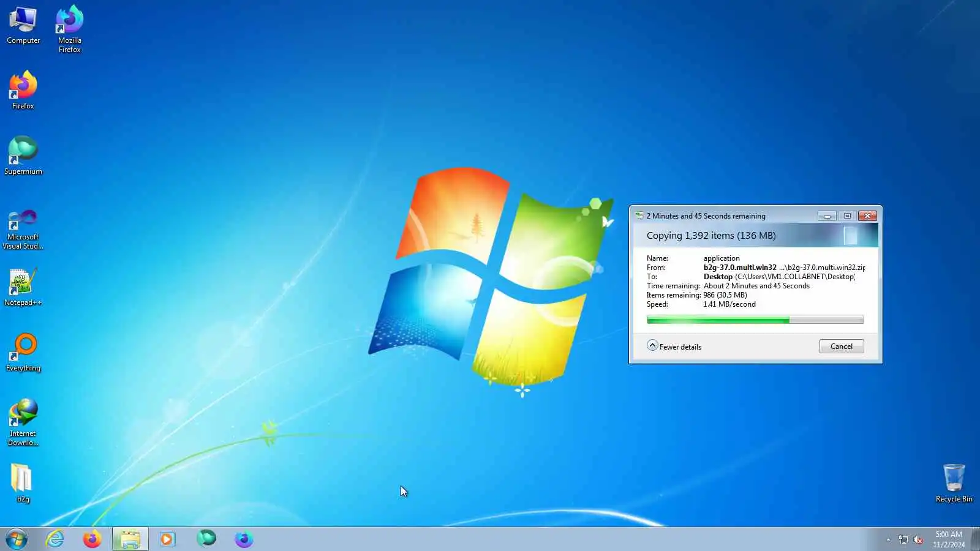Launch Supermium from the taskbar

pyautogui.click(x=206, y=539)
